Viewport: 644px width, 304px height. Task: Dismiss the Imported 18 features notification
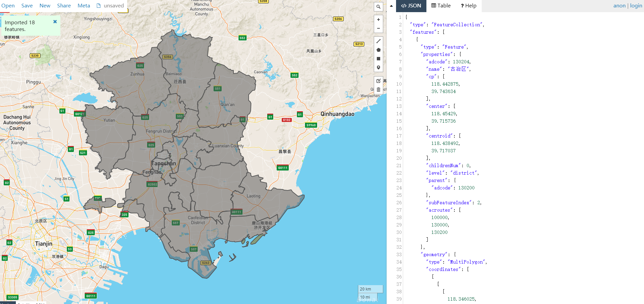(x=55, y=21)
